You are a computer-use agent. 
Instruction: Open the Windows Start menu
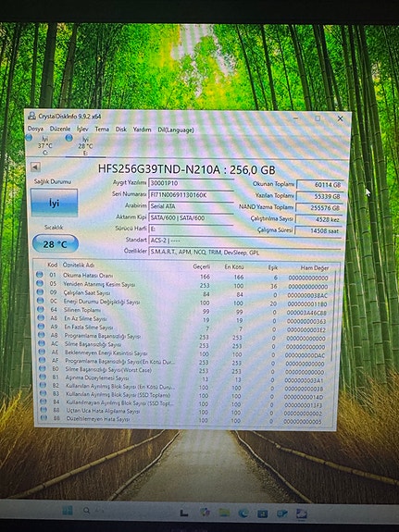tap(68, 511)
